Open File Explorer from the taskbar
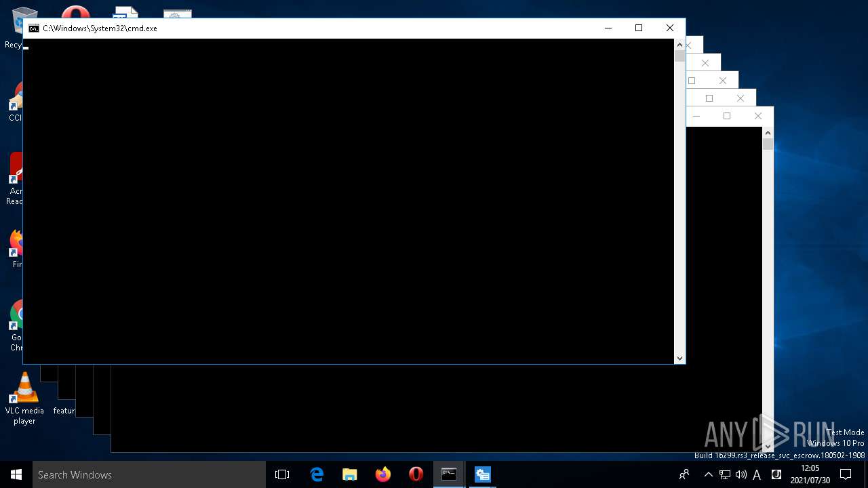The width and height of the screenshot is (868, 488). pyautogui.click(x=350, y=474)
